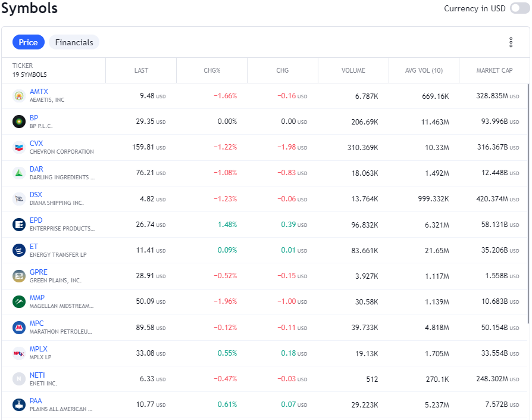This screenshot has height=420, width=532.
Task: Click the Darling Ingredients DAR logo
Action: [x=19, y=173]
